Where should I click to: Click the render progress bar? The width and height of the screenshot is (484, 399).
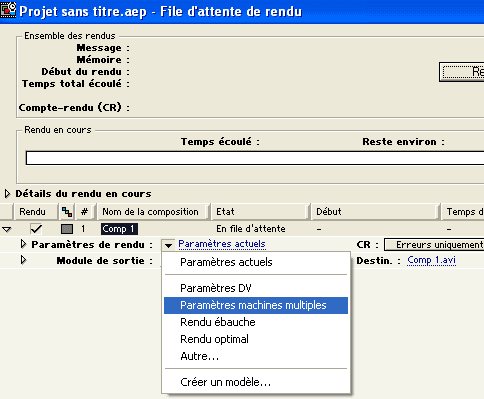click(x=255, y=158)
